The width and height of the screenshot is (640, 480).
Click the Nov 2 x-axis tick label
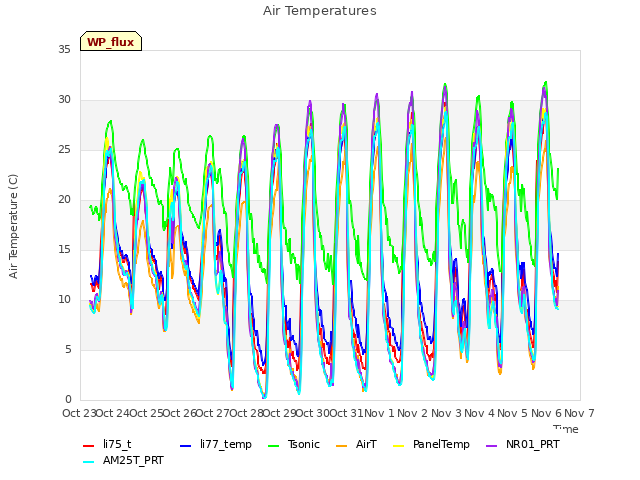tap(413, 413)
